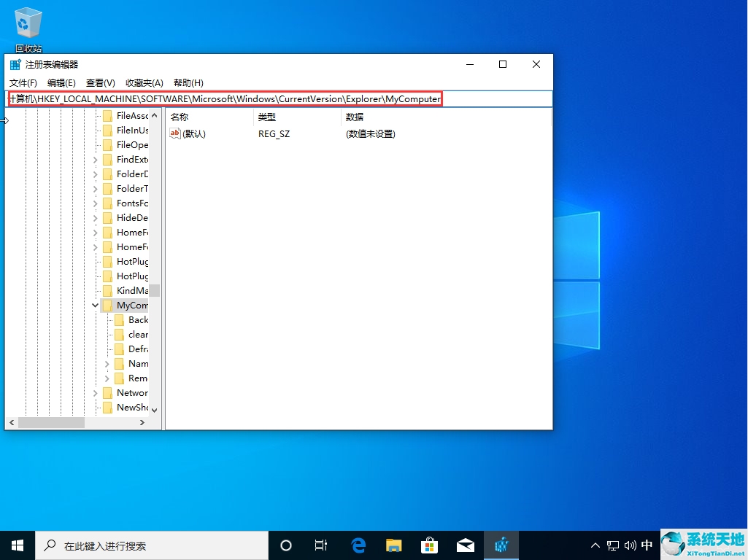Click the network icon in system tray

613,545
